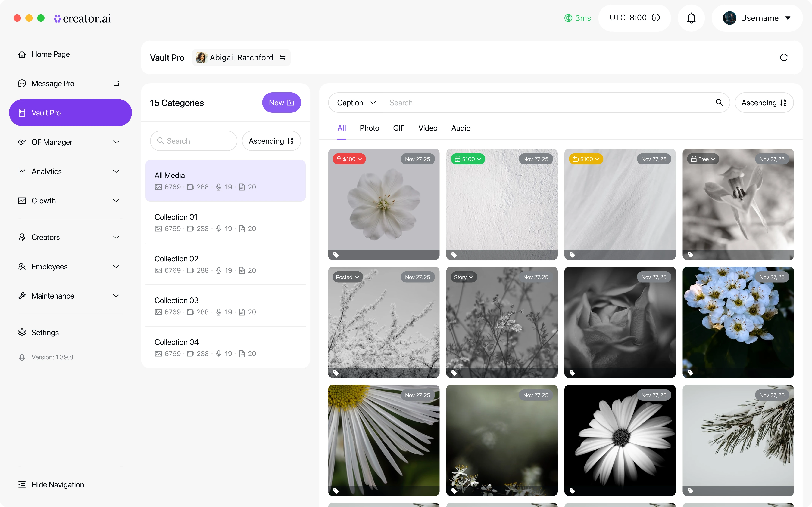Click the refresh icon in Vault Pro header
This screenshot has width=812, height=507.
783,58
